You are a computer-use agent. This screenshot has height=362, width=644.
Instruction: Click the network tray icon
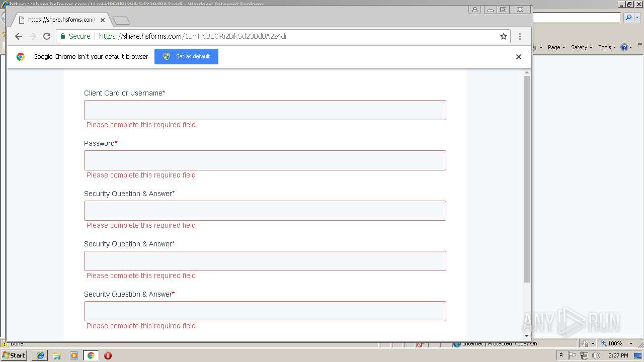[x=584, y=355]
